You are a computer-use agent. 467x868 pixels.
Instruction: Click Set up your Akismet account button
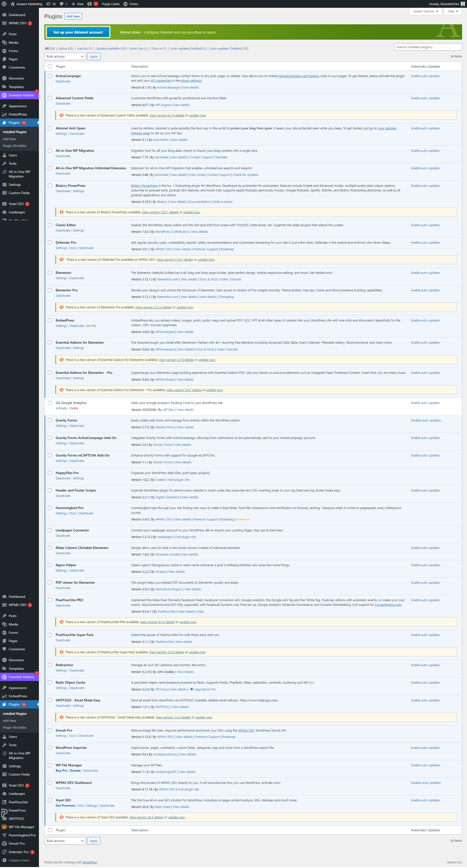78,32
